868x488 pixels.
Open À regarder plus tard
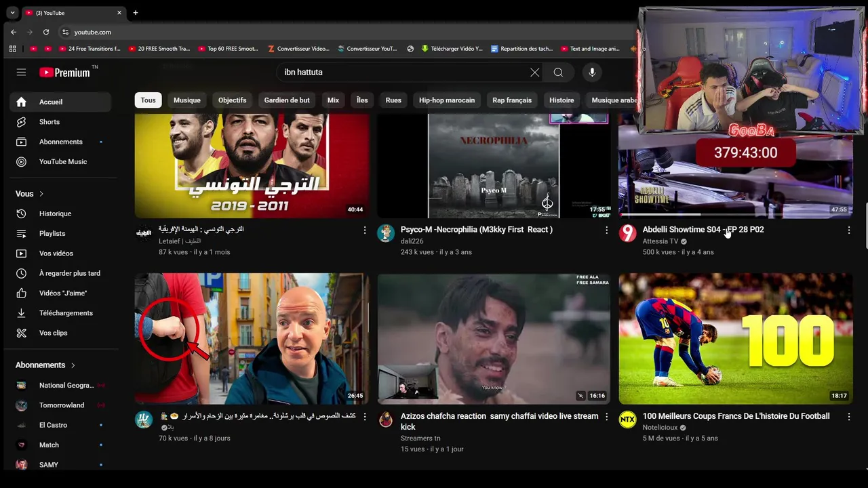click(60, 273)
